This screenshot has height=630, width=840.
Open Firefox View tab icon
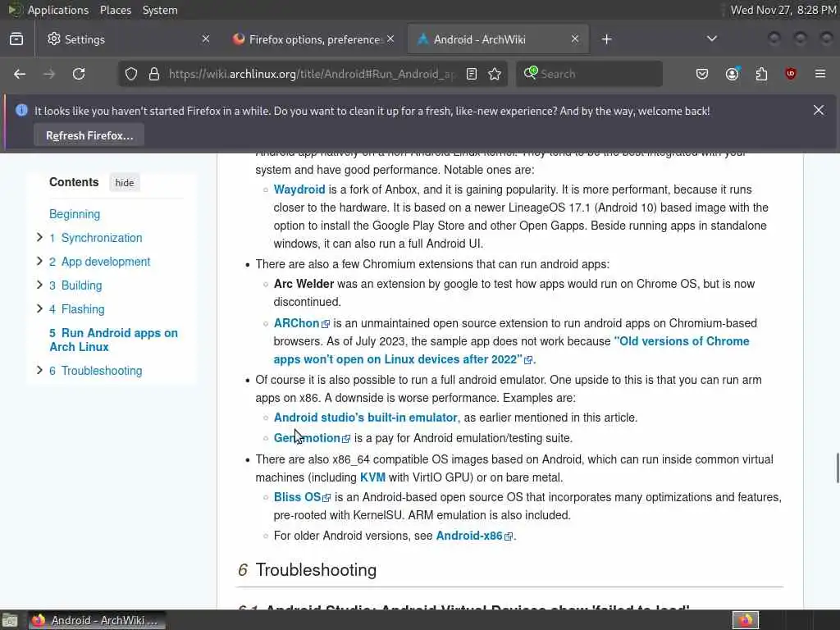click(x=16, y=39)
